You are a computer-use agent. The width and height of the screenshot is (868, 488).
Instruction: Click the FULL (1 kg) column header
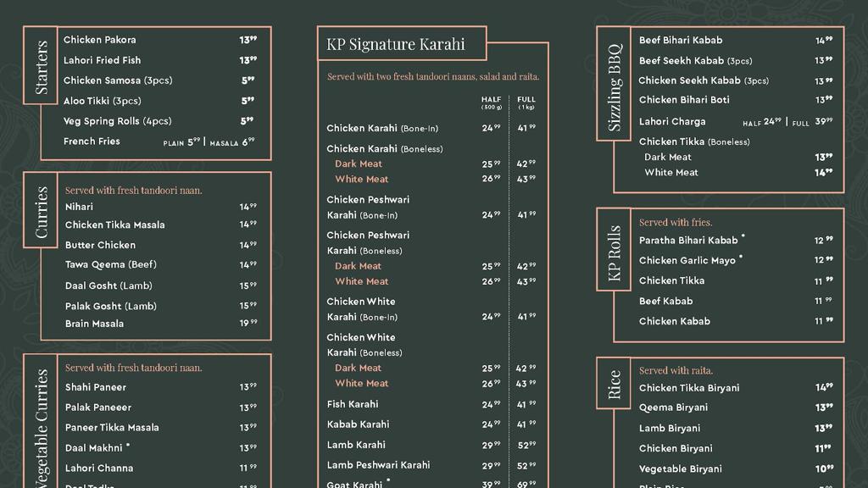[526, 103]
